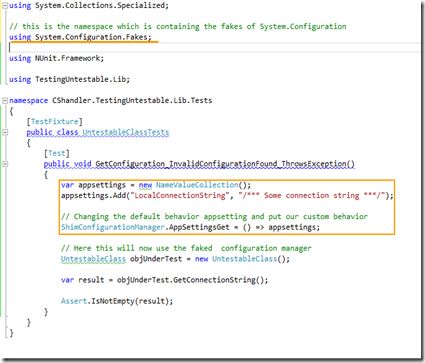This screenshot has width=425, height=363.
Task: Click the ShimConfigurationManager identifier
Action: [113, 227]
